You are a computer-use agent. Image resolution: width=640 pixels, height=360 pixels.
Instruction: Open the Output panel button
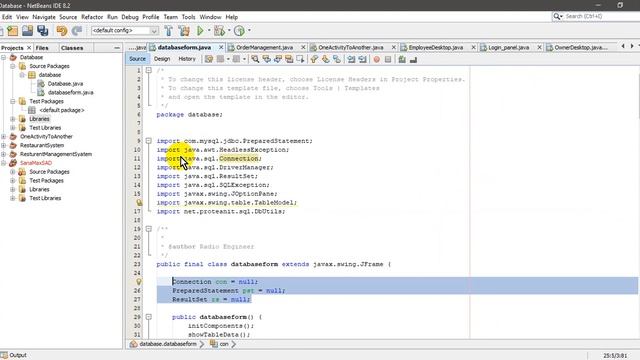[x=14, y=355]
